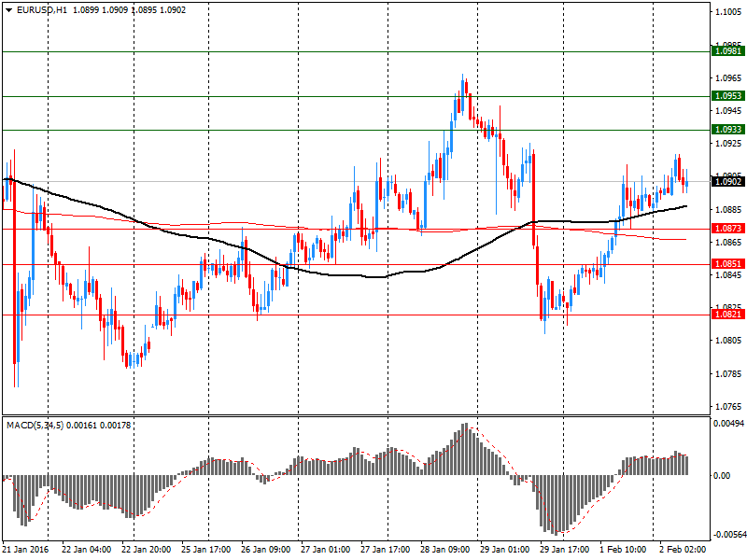Click the 21 Jan 2016 time axis label

tap(26, 550)
